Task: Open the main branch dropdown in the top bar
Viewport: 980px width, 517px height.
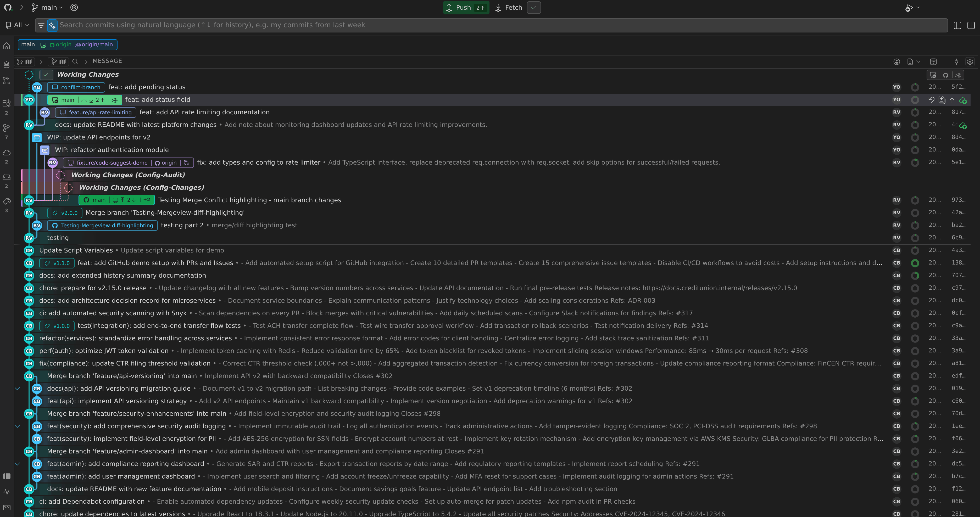Action: [x=47, y=7]
